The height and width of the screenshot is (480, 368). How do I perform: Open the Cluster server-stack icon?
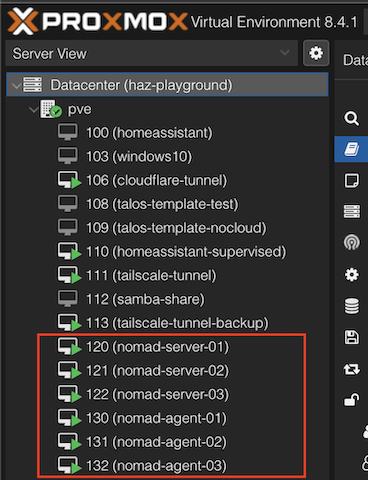tap(351, 211)
